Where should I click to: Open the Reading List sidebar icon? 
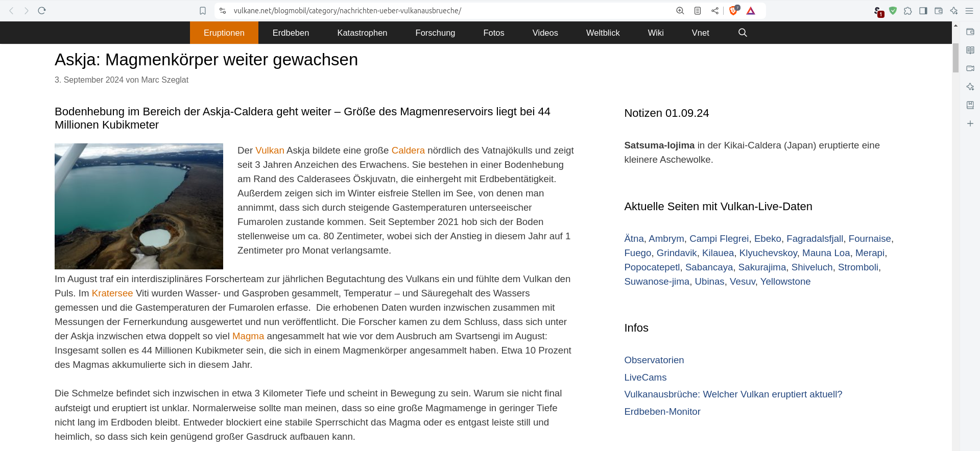point(970,50)
